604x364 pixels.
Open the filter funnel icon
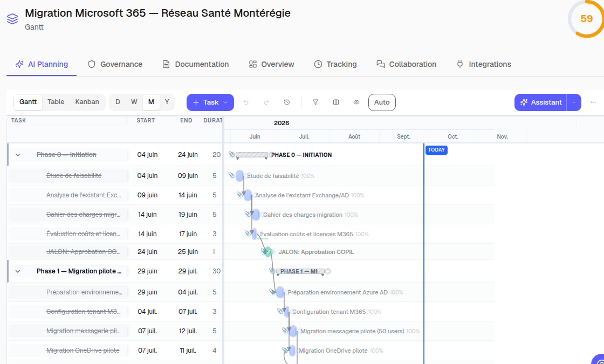[315, 102]
